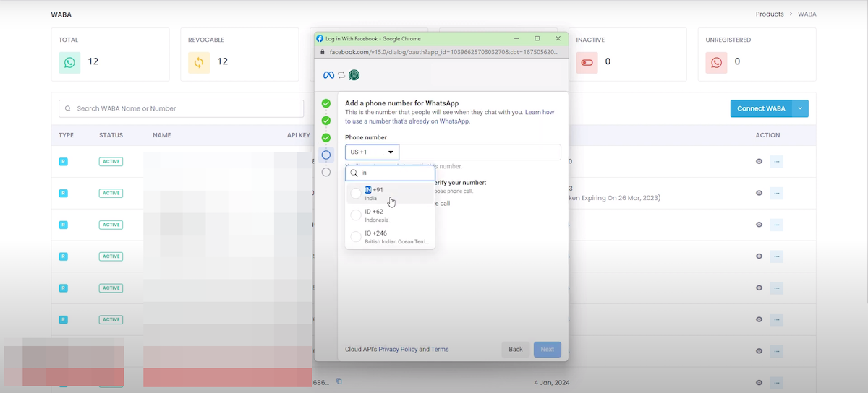This screenshot has width=868, height=393.
Task: Click WABA at the end of the breadcrumb
Action: click(807, 14)
